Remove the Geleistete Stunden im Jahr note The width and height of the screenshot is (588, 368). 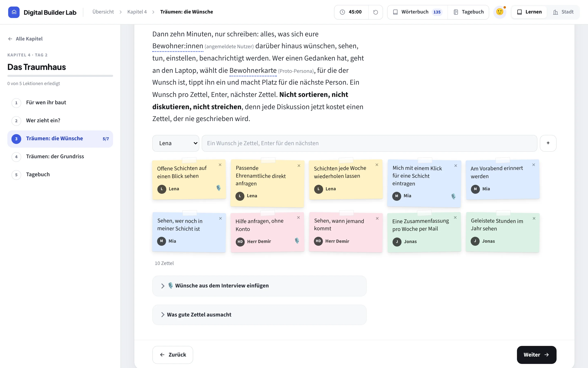coord(534,219)
